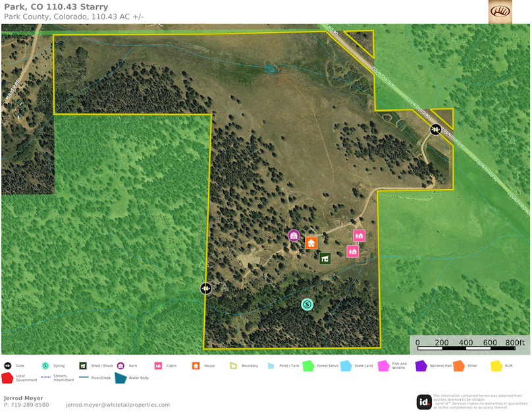
Task: Toggle the Stream, Intermittent legend item
Action: pyautogui.click(x=45, y=377)
